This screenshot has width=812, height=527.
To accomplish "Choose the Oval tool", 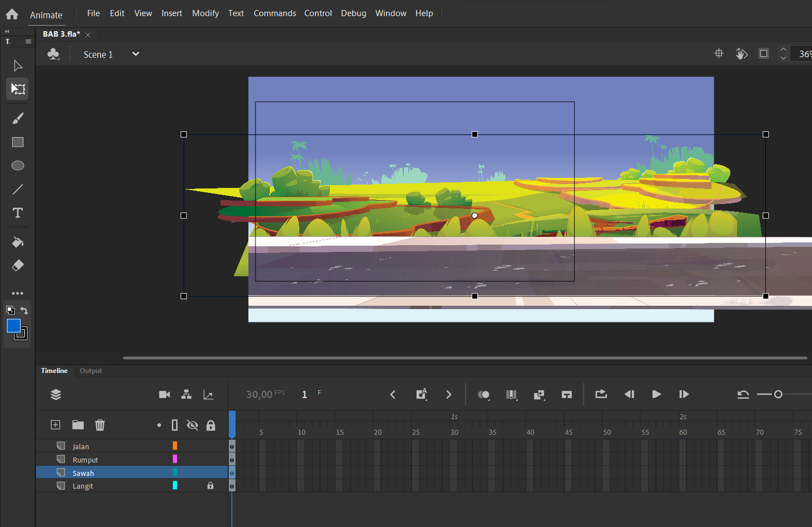I will (x=18, y=166).
